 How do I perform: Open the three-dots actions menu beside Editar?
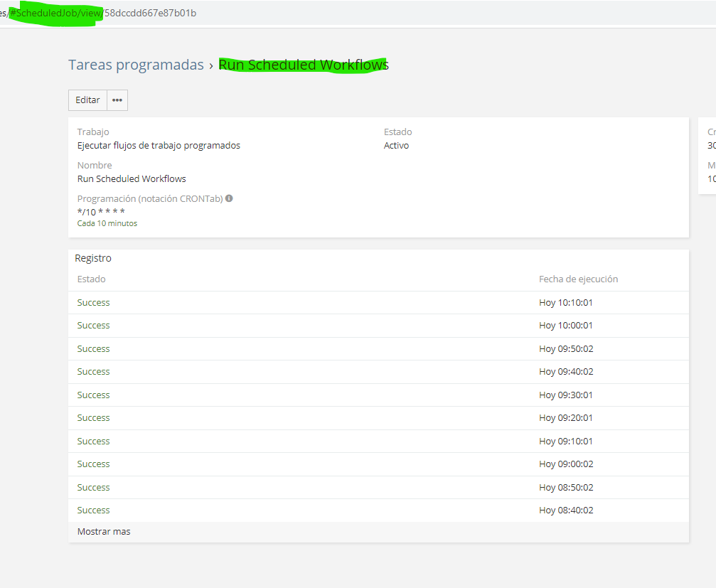tap(117, 100)
